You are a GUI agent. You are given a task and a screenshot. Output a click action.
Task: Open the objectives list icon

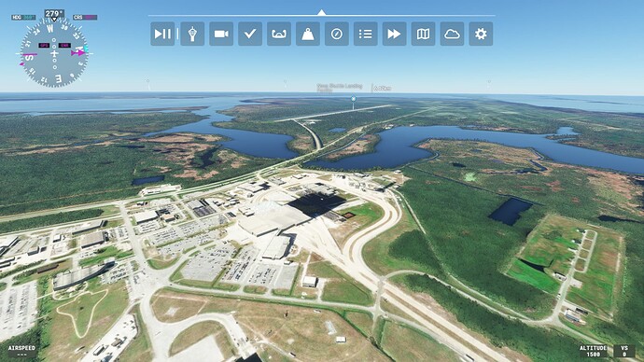(366, 34)
